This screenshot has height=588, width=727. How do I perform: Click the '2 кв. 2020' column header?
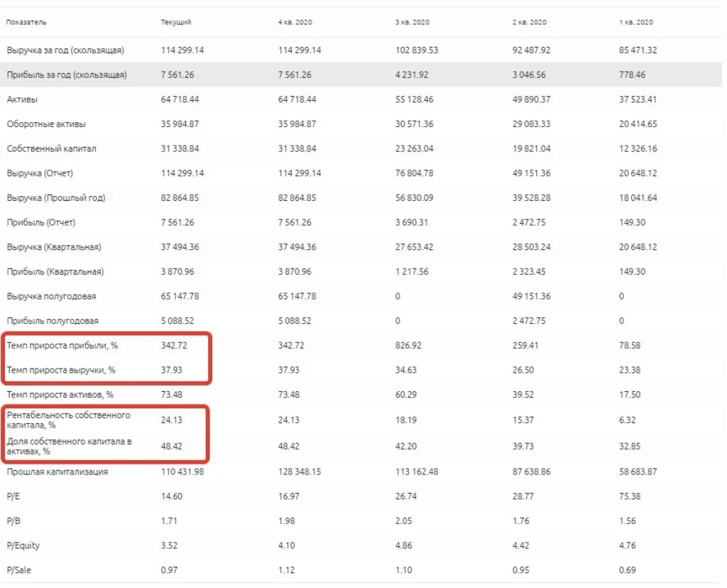pos(530,22)
